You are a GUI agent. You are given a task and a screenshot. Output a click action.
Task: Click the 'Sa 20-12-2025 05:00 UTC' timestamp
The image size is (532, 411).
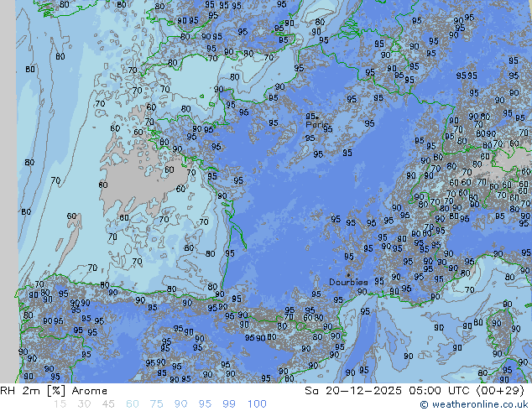(389, 391)
